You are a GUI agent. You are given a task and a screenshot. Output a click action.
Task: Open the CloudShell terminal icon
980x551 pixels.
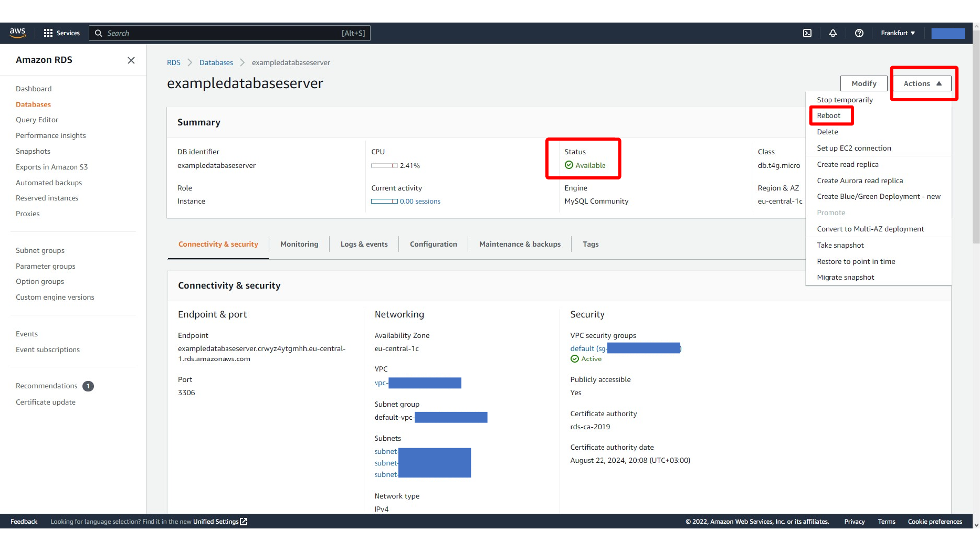807,33
